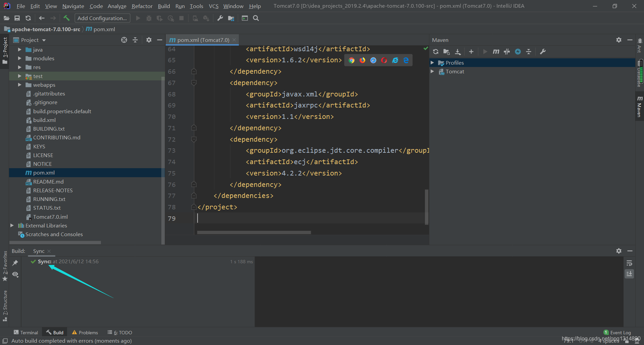Open the VCS menu
Viewport: 644px width, 345px height.
[x=214, y=6]
